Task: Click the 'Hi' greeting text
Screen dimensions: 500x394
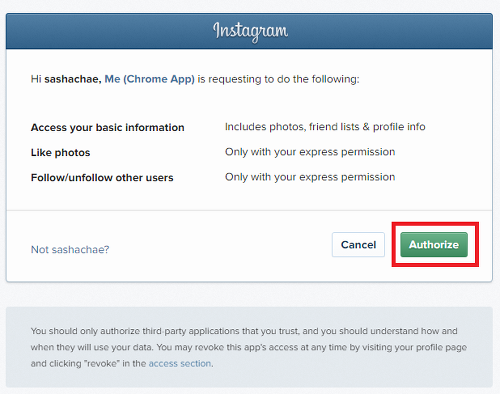Action: click(36, 79)
